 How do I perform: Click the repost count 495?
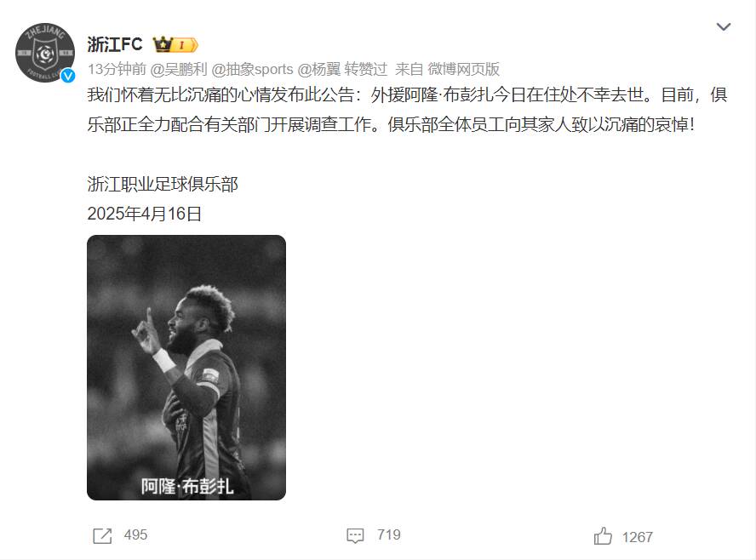135,535
